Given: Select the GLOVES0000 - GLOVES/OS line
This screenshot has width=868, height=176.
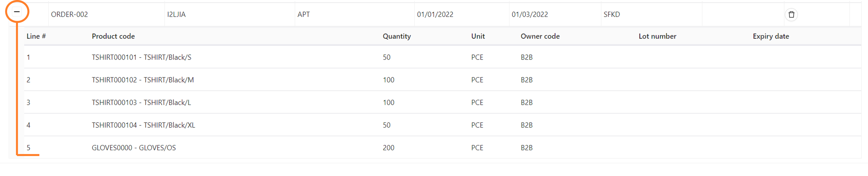Looking at the screenshot, I should [x=134, y=148].
